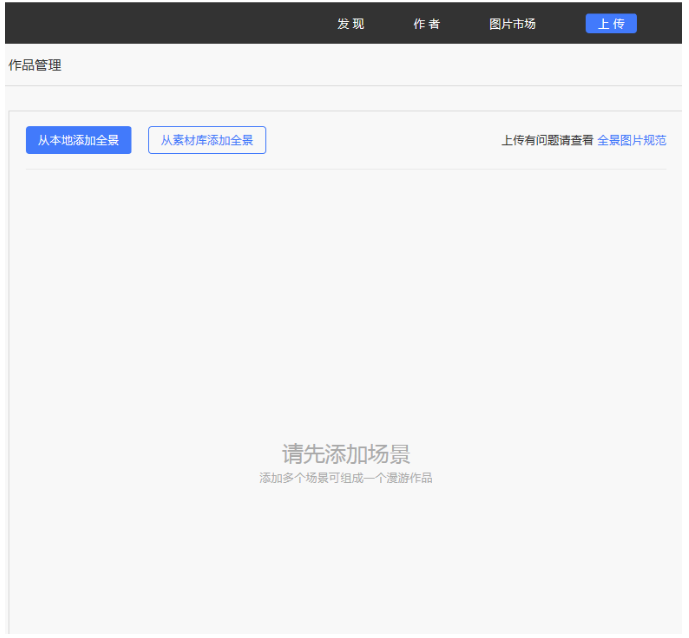Click the 作品管理 heading

tap(35, 65)
